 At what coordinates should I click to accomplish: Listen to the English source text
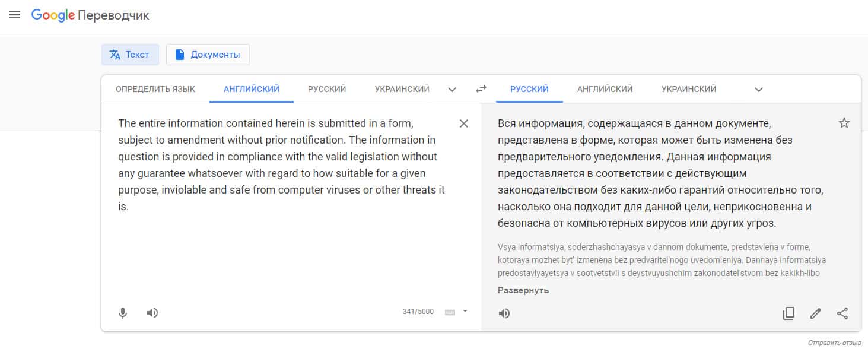(152, 313)
